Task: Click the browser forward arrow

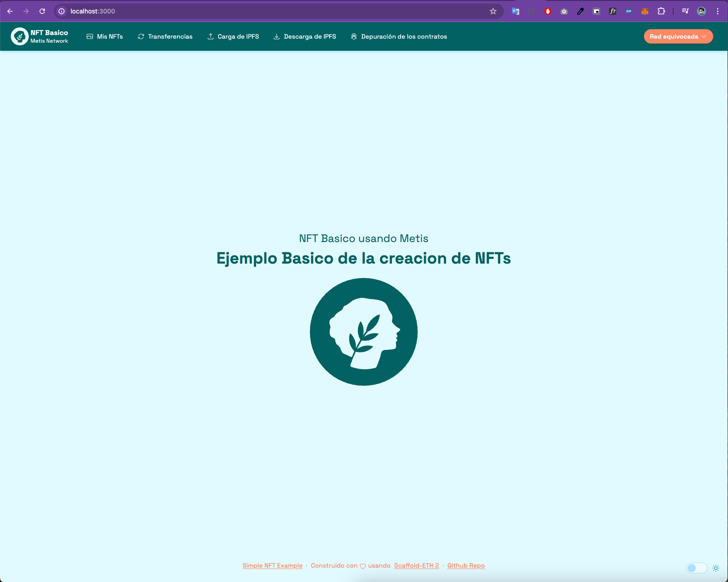Action: click(x=26, y=11)
